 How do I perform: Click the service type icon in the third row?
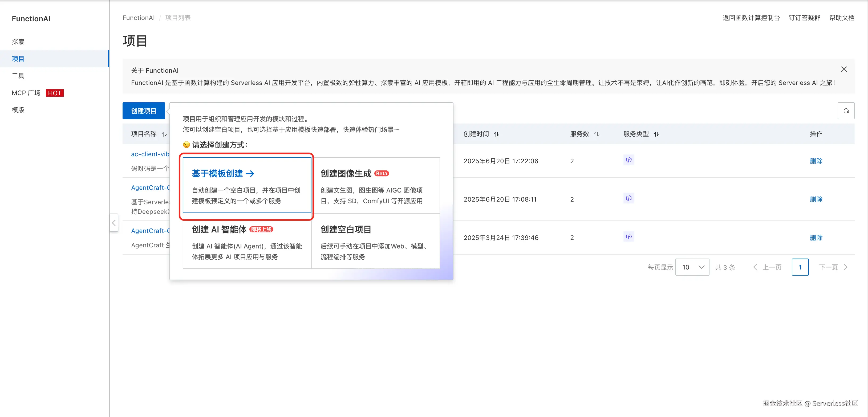click(628, 237)
